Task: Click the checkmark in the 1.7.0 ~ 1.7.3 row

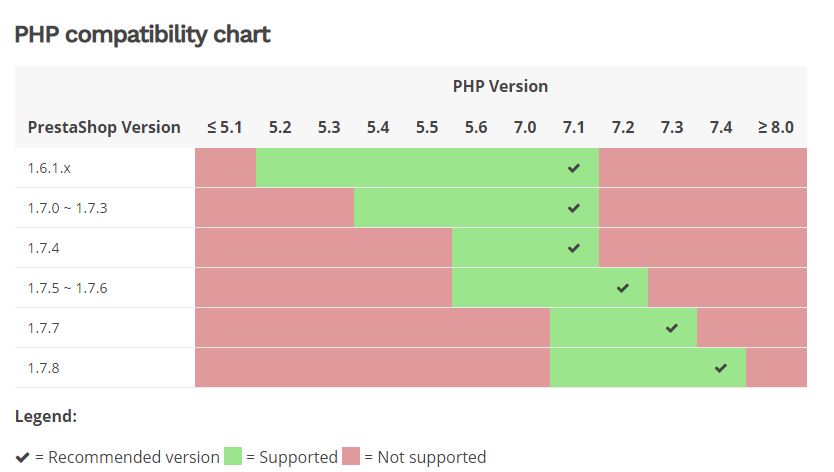Action: pyautogui.click(x=573, y=208)
